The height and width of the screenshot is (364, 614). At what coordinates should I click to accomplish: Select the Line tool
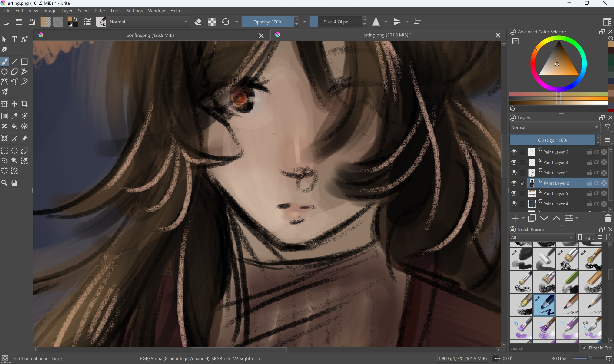(x=14, y=62)
